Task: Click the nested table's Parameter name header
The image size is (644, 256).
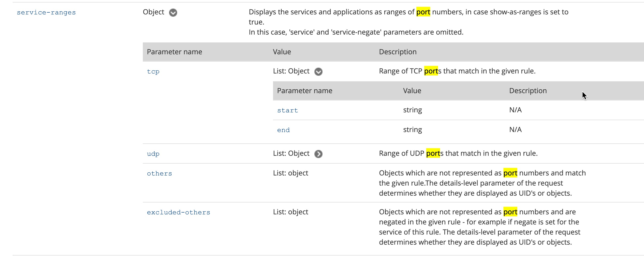Action: click(304, 91)
